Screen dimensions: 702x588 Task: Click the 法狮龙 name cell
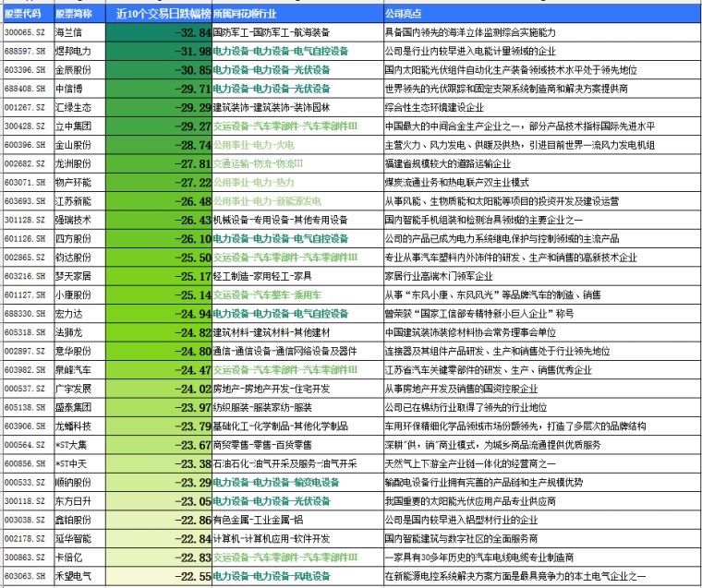pyautogui.click(x=79, y=332)
